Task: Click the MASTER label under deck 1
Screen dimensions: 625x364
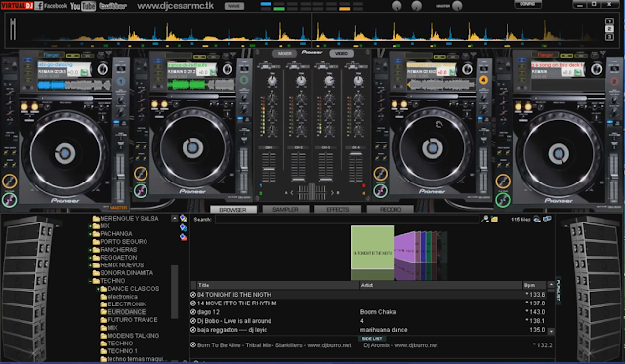Action: pyautogui.click(x=118, y=208)
